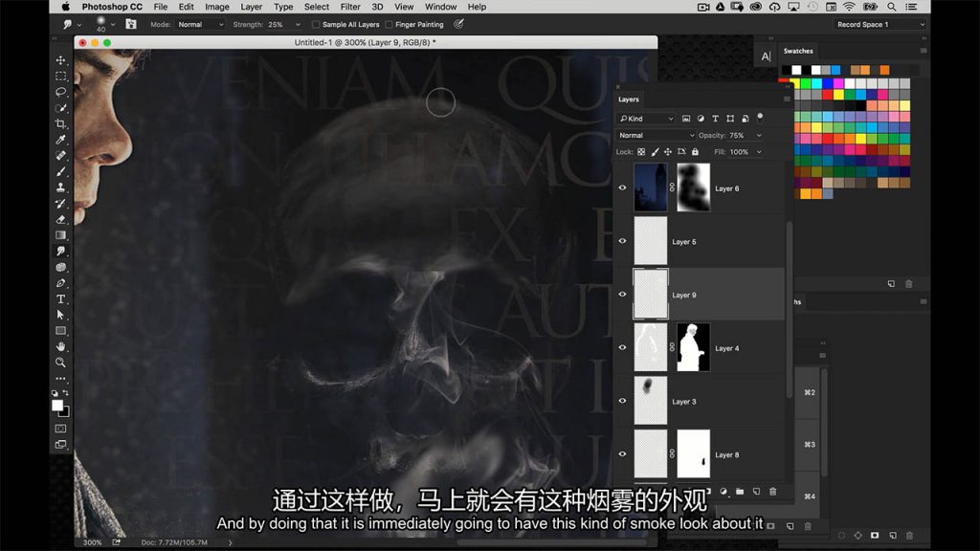Change screen mode from the toolbar
The width and height of the screenshot is (980, 551).
[x=60, y=445]
